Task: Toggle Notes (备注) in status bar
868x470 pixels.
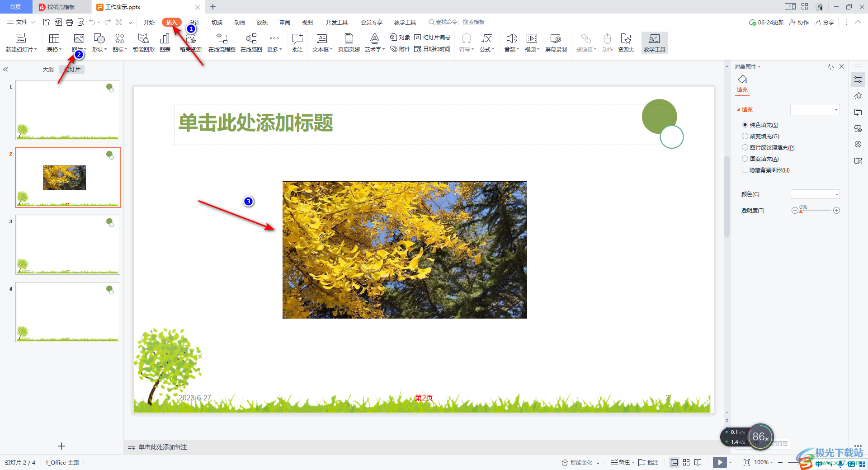Action: tap(620, 462)
